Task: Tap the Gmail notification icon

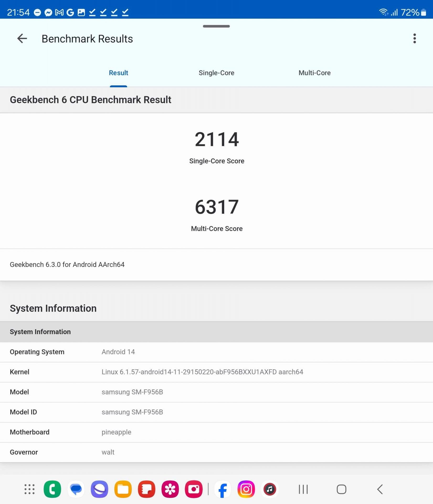Action: point(59,12)
